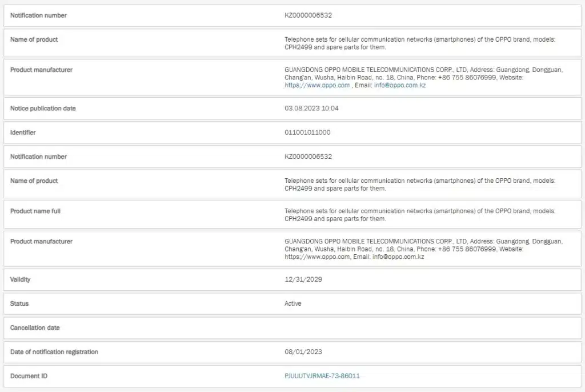Open the Document ID link PJUUUTVJRMAE-73-86011
This screenshot has height=392, width=585.
tap(322, 376)
